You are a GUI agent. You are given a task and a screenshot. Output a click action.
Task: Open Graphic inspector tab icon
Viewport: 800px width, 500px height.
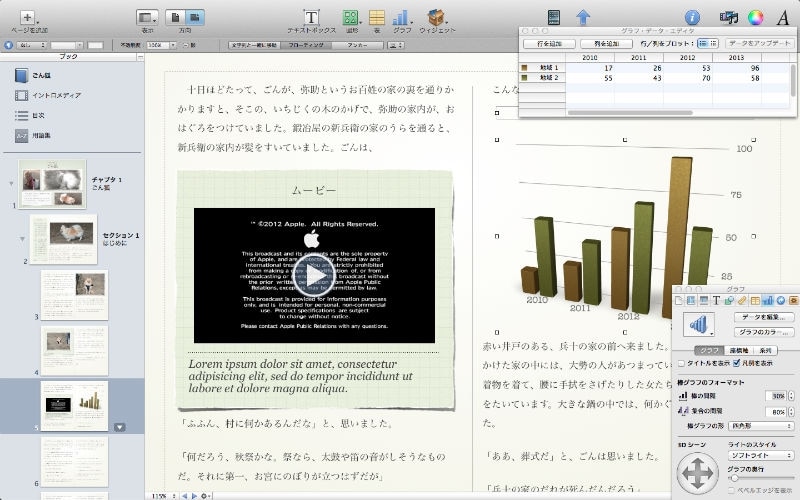[x=729, y=301]
